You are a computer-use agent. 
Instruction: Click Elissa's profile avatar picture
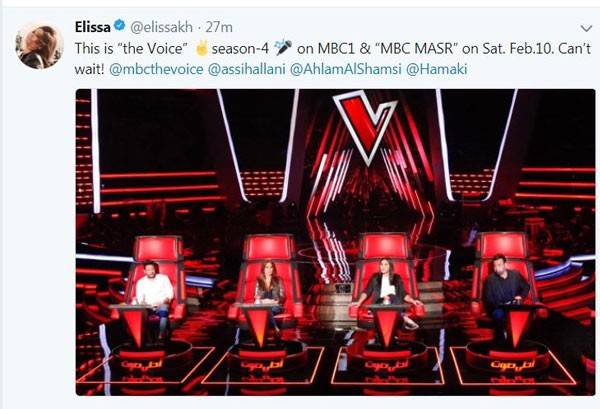click(x=40, y=45)
